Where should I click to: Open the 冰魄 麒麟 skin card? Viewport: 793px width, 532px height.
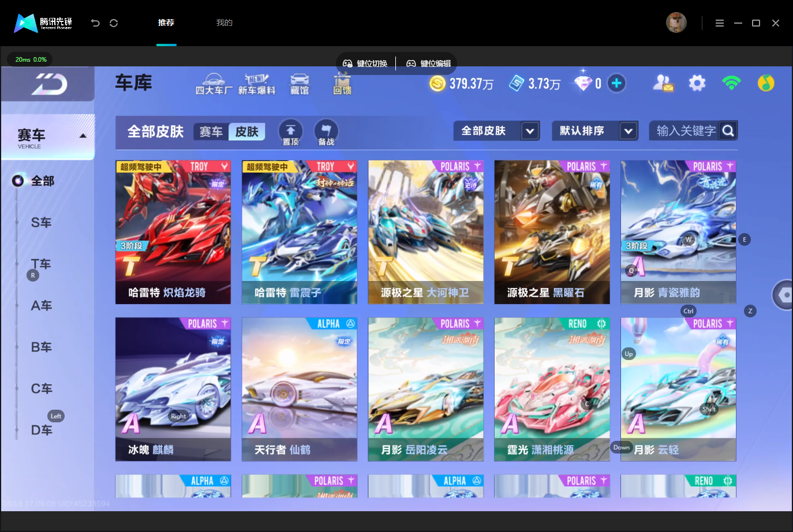click(x=173, y=389)
